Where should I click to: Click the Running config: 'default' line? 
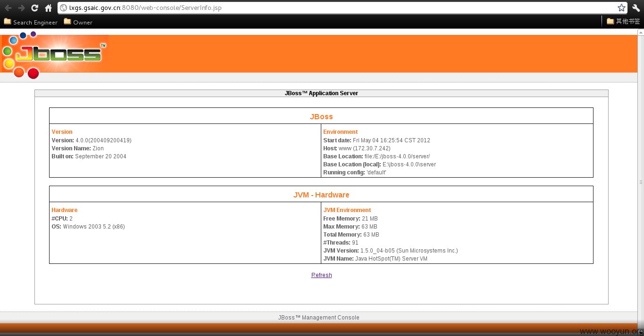pyautogui.click(x=355, y=172)
